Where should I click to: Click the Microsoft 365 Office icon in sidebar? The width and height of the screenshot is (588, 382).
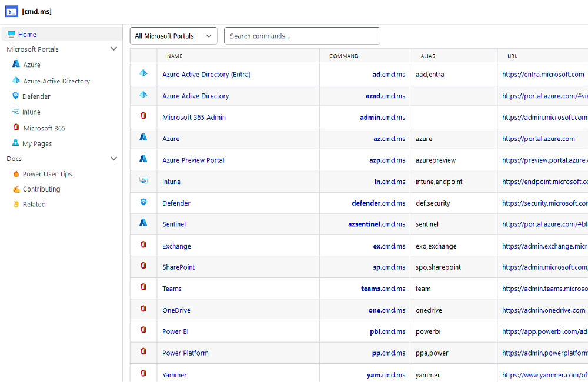point(16,127)
